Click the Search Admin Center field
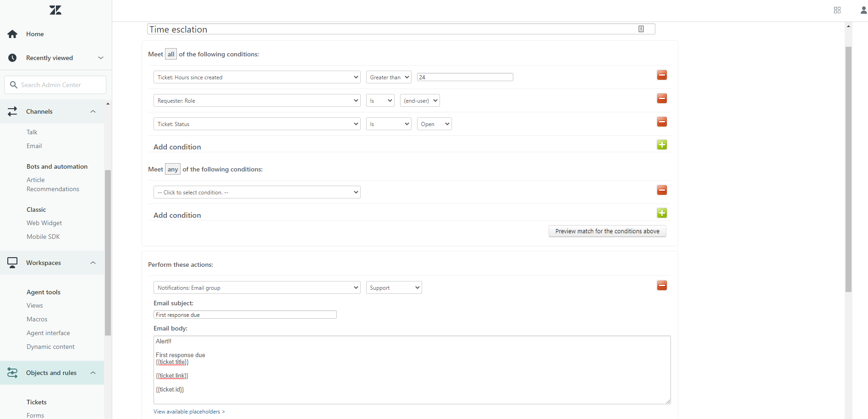Screen dimensions: 868x419 pos(55,85)
